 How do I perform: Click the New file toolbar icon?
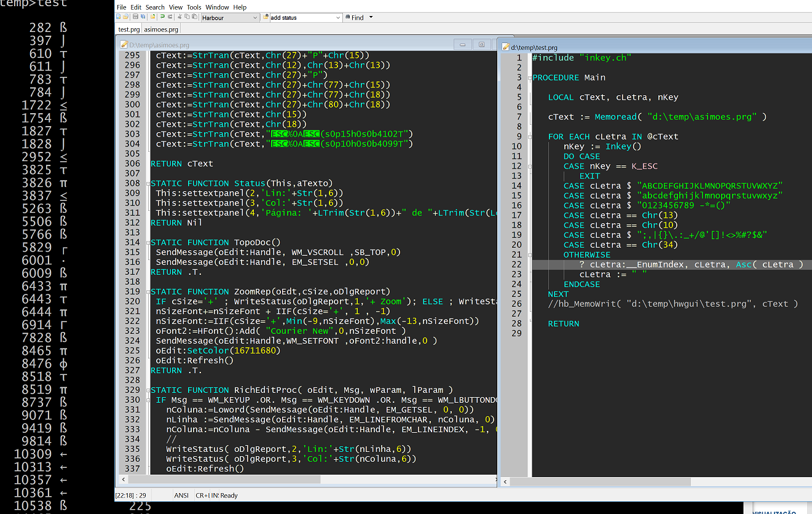click(119, 17)
